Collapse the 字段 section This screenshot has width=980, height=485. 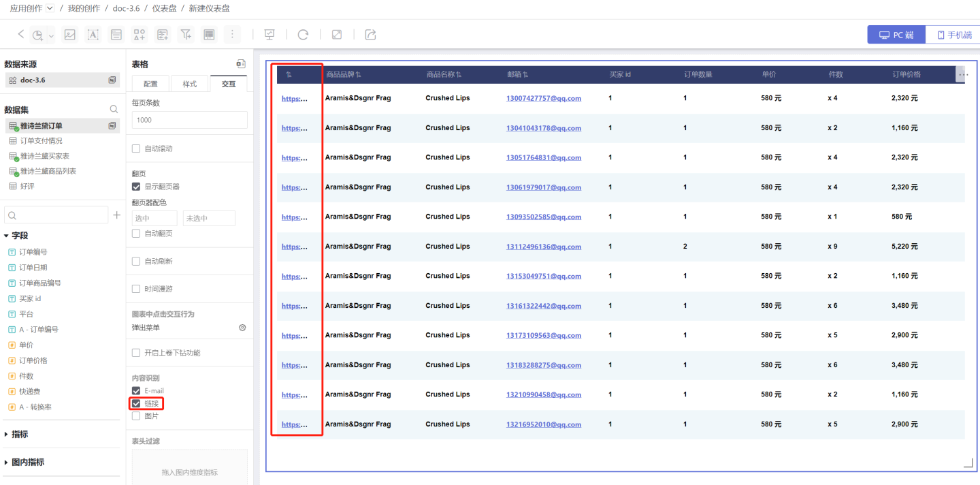click(x=7, y=236)
